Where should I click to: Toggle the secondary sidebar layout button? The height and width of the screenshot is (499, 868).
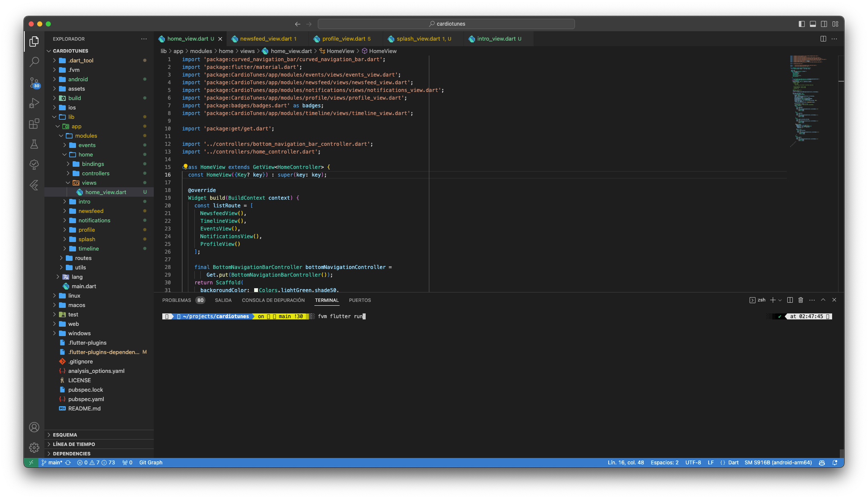click(x=824, y=24)
